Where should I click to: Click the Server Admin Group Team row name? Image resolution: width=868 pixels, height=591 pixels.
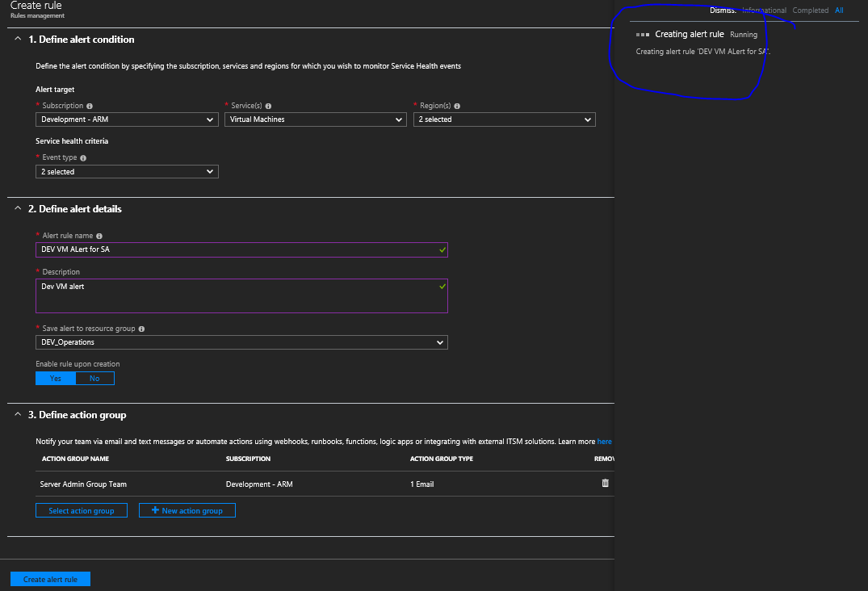pos(83,484)
